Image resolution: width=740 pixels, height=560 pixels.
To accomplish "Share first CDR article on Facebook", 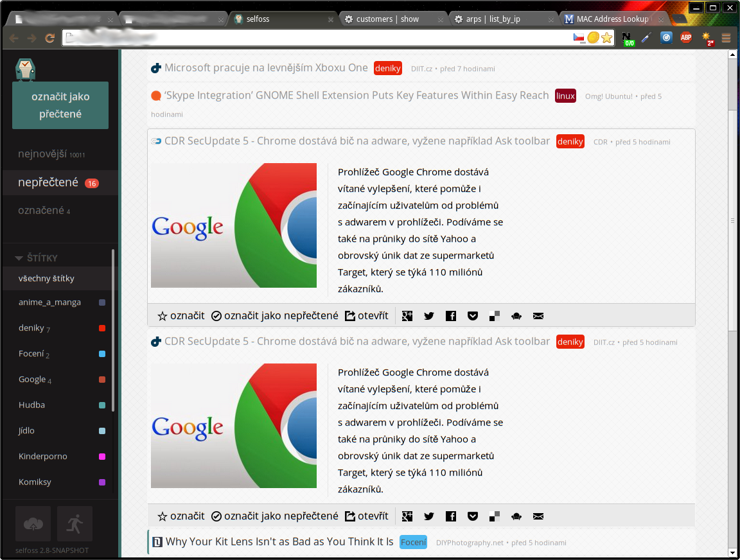I will point(451,316).
